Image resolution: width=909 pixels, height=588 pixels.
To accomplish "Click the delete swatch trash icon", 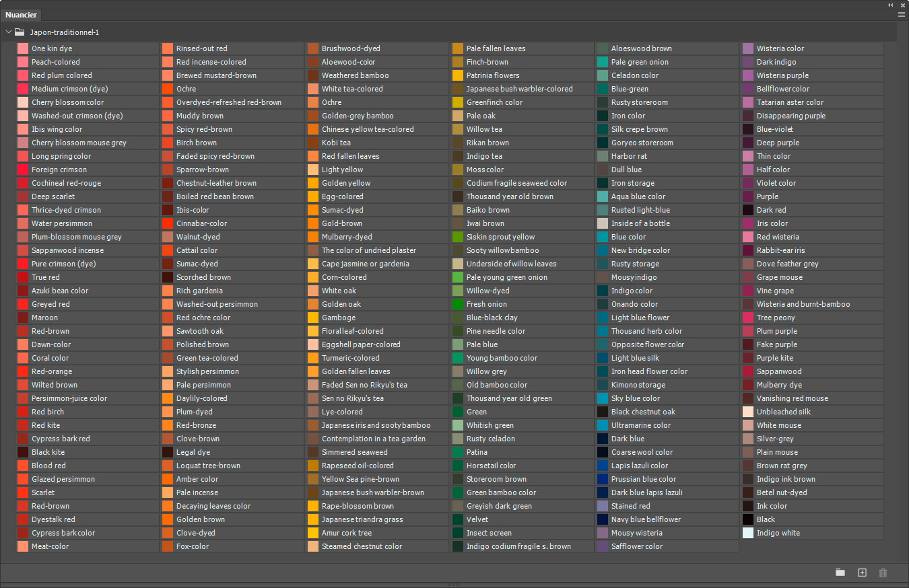I will coord(883,573).
